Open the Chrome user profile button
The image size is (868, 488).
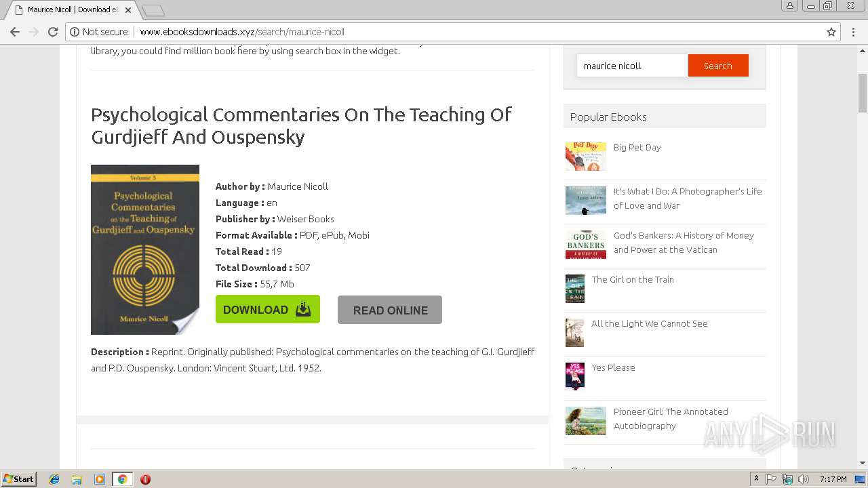pos(789,6)
